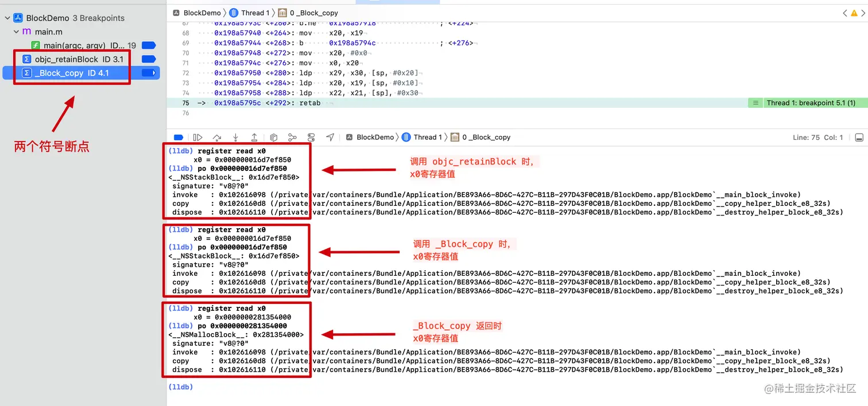Open Thread 1 in the editor jump bar
Image resolution: width=868 pixels, height=406 pixels.
click(x=255, y=13)
